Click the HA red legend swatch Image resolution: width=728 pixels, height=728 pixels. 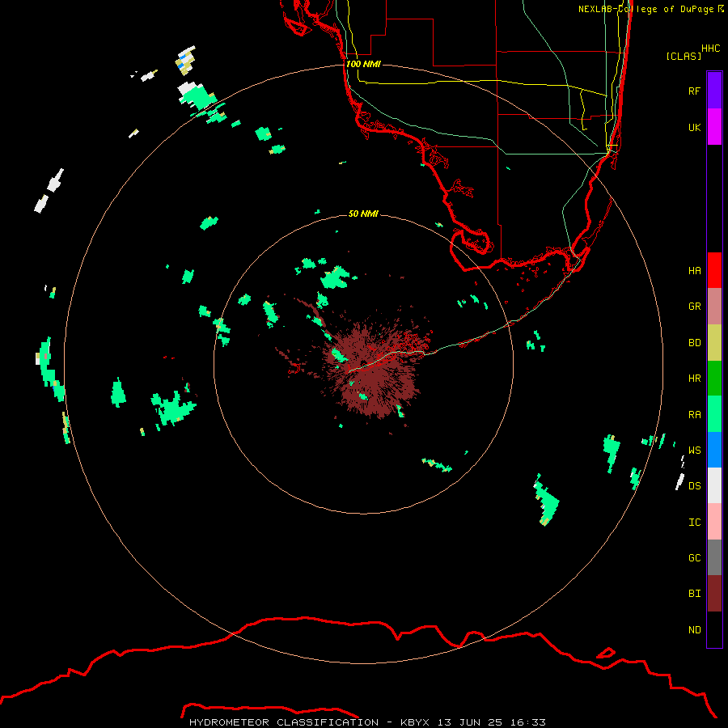coord(714,270)
